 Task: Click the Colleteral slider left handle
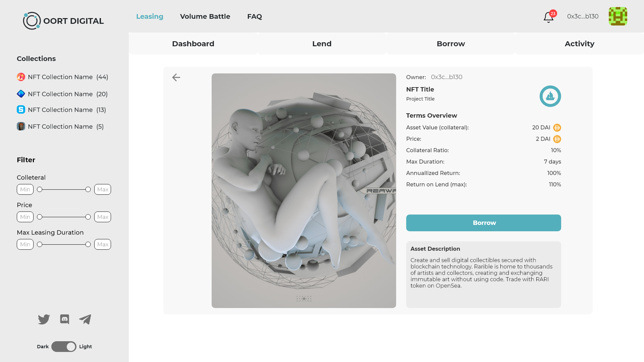click(x=40, y=189)
